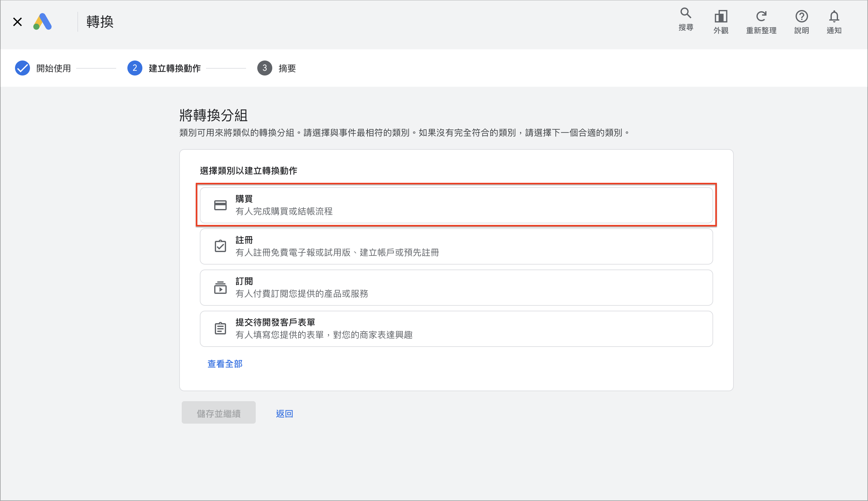The height and width of the screenshot is (501, 868).
Task: Open the 通知 notifications bell
Action: coord(834,16)
